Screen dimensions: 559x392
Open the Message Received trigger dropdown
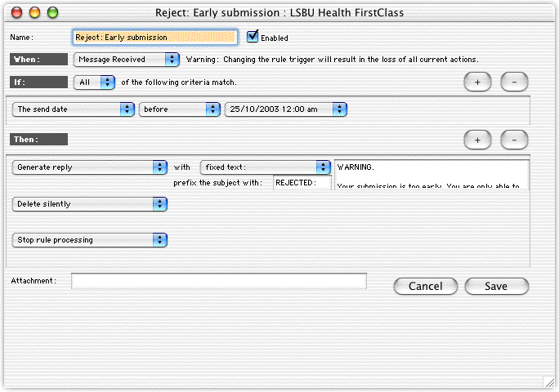(126, 60)
